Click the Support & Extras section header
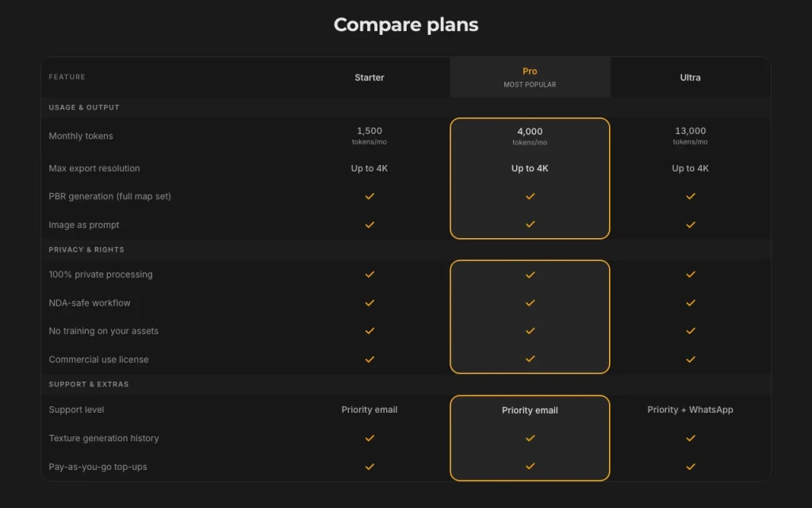Screen dimensions: 812x508 coord(89,384)
